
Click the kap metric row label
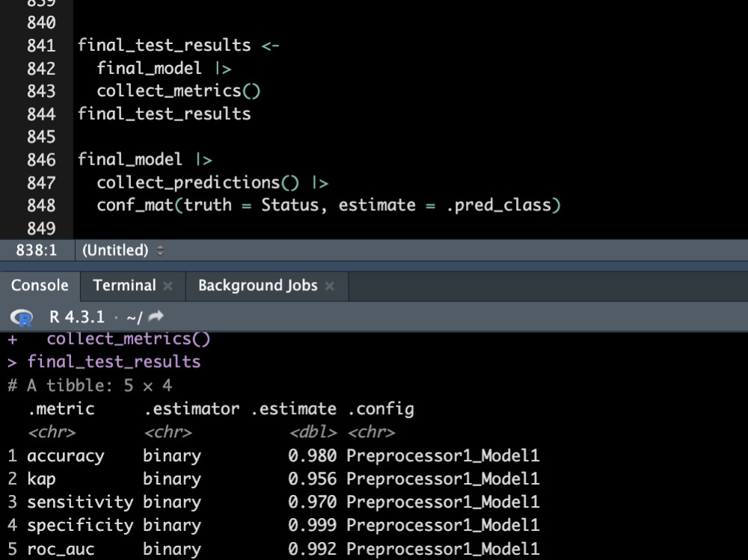[41, 479]
